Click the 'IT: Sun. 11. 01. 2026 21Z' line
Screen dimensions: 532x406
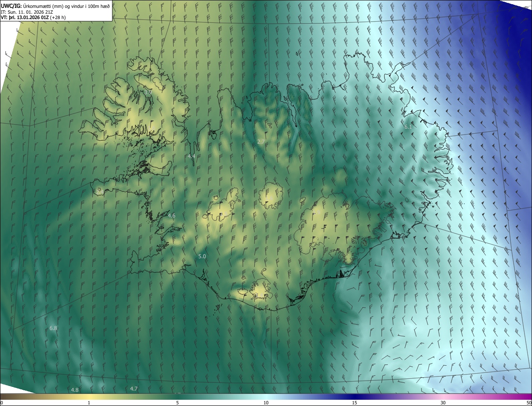[x=27, y=12]
